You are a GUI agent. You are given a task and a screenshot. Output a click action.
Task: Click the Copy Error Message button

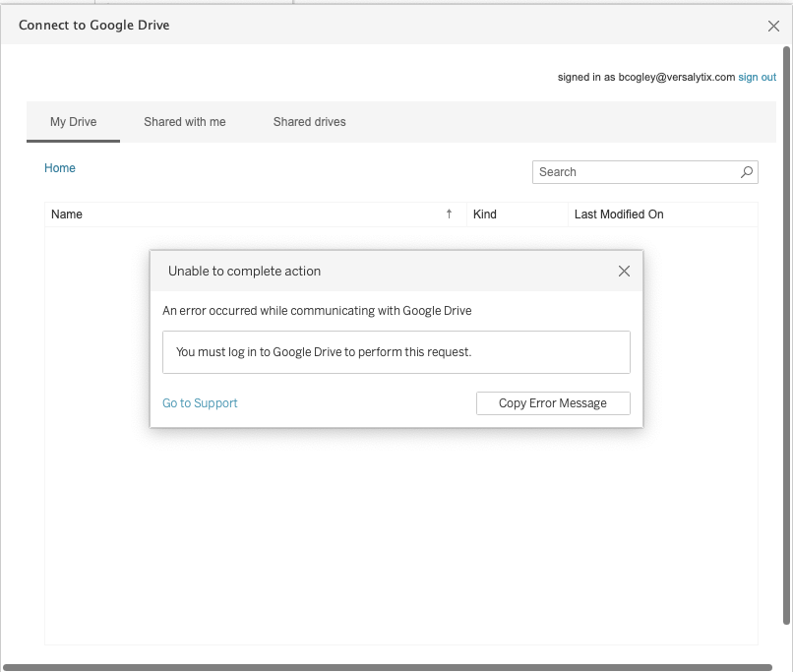pyautogui.click(x=553, y=403)
